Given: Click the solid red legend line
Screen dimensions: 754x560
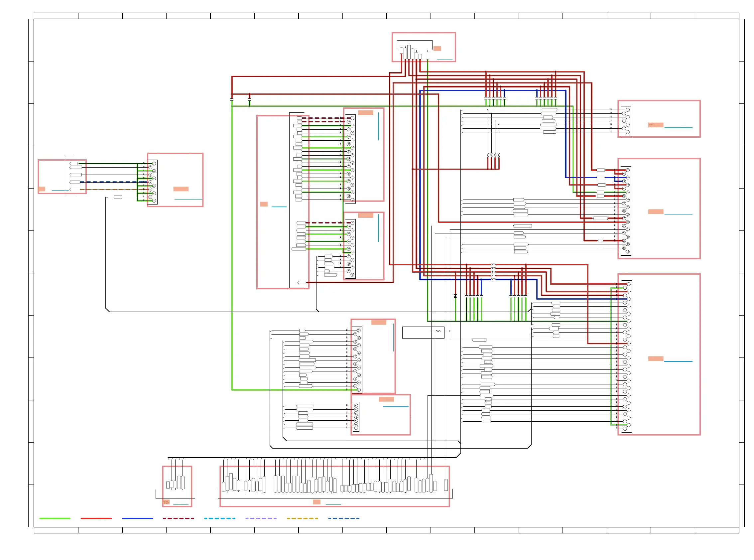Looking at the screenshot, I should click(x=96, y=518).
